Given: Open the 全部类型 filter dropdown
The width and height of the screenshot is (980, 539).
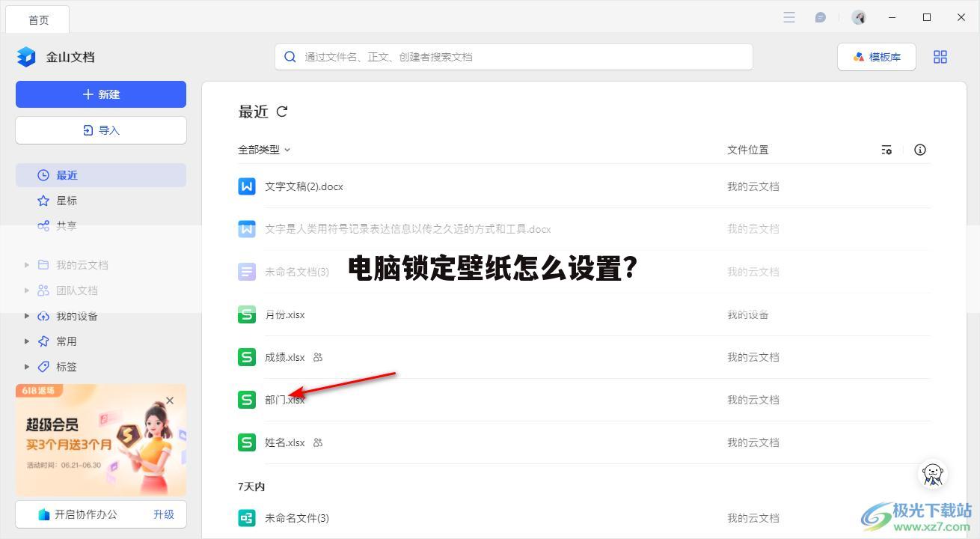Looking at the screenshot, I should 264,150.
